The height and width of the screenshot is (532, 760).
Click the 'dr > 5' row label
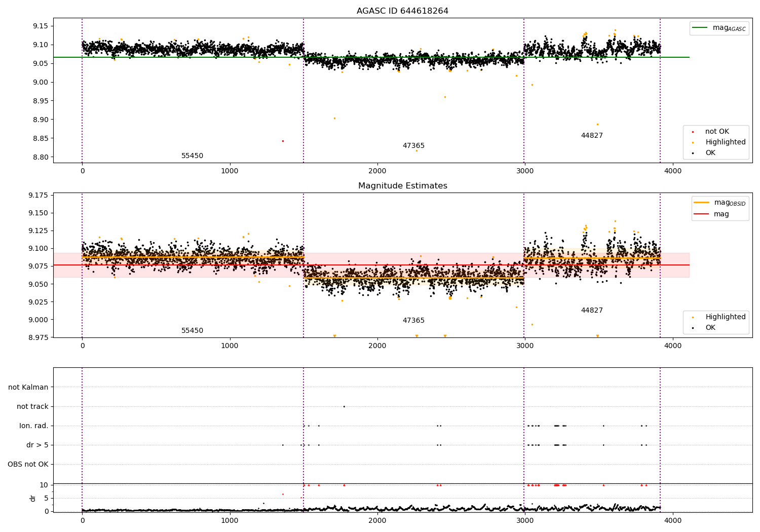[x=37, y=445]
